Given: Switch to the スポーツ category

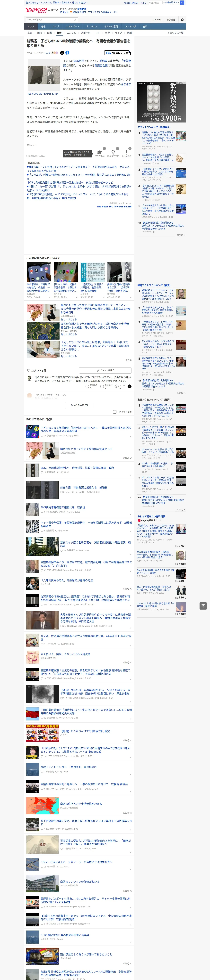Looking at the screenshot, I should (86, 33).
